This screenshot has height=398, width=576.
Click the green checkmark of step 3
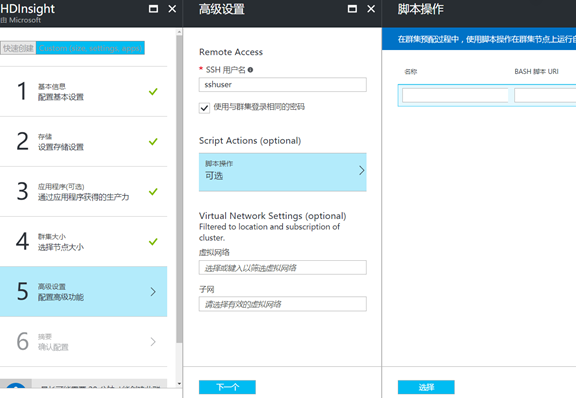click(x=153, y=191)
